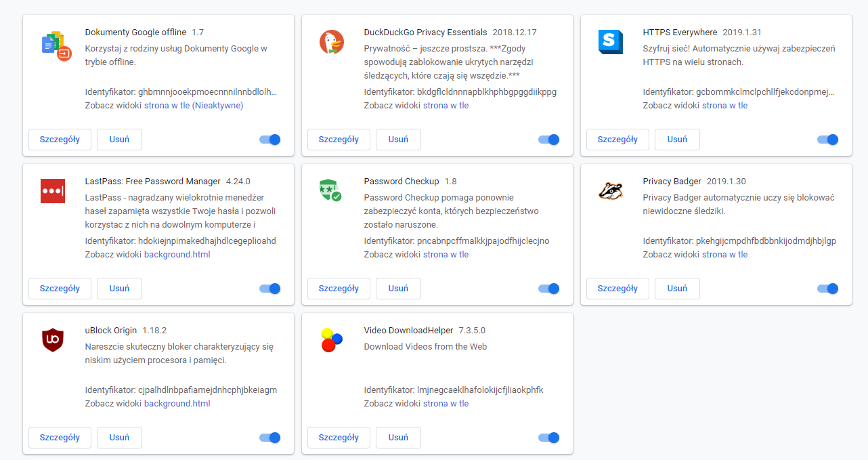
Task: Click the uBlock Origin shield icon
Action: (x=53, y=339)
